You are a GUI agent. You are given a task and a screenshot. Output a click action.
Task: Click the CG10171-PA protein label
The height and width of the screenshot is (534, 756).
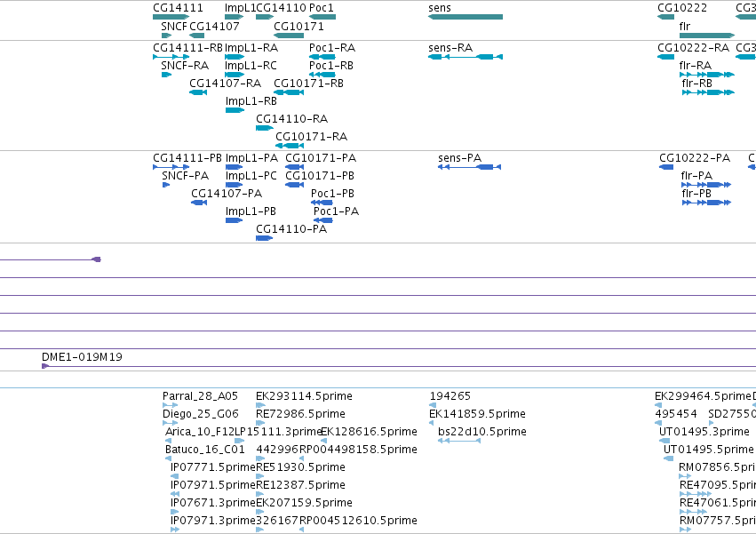pos(321,158)
